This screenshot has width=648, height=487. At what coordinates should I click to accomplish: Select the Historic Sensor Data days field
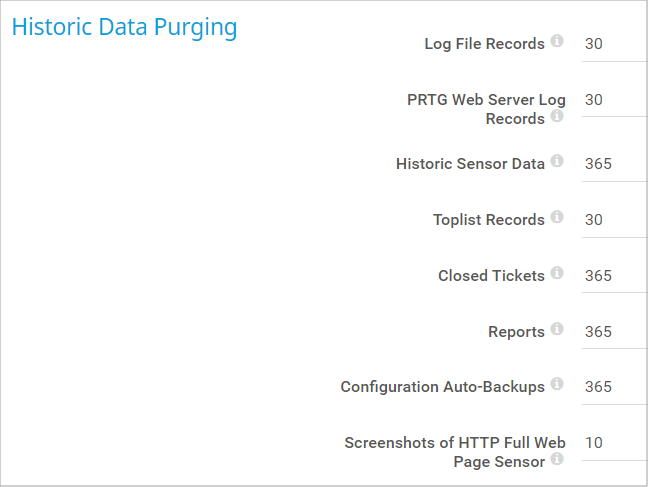click(x=614, y=164)
